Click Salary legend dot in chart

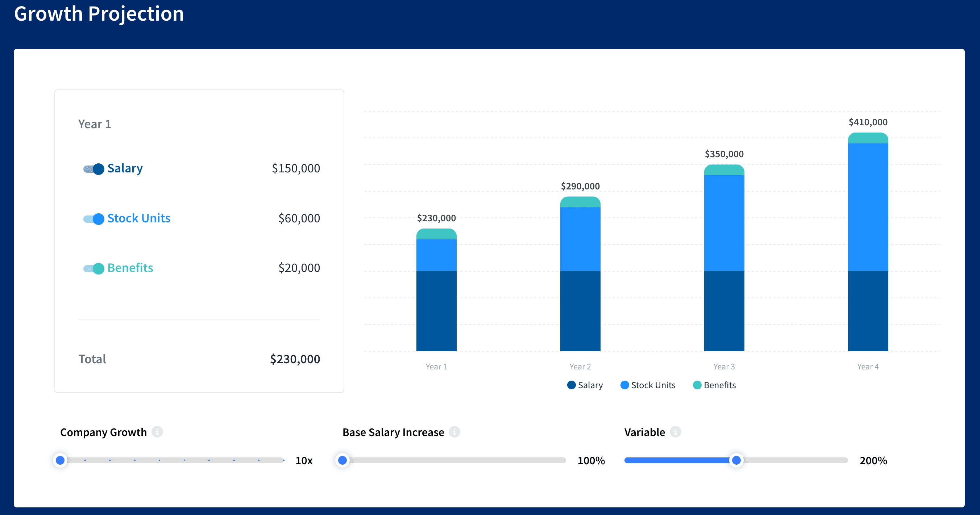pos(571,385)
